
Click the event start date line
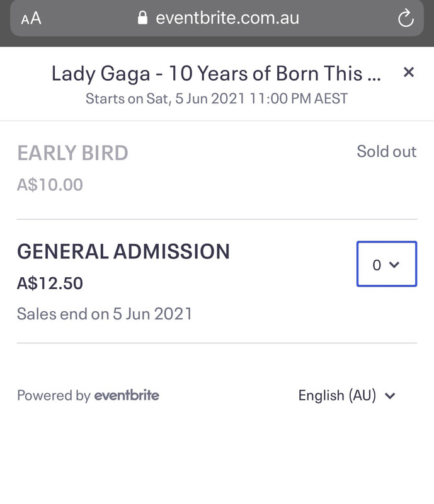(x=217, y=99)
